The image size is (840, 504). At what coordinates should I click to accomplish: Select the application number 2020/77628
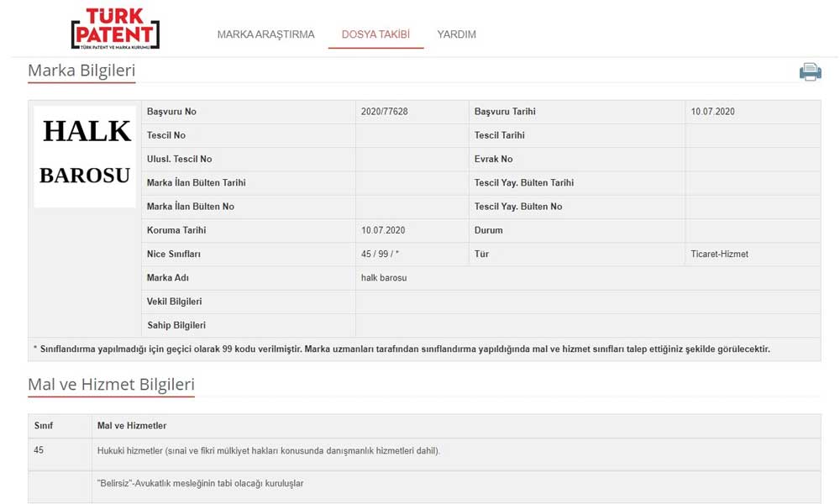click(384, 112)
